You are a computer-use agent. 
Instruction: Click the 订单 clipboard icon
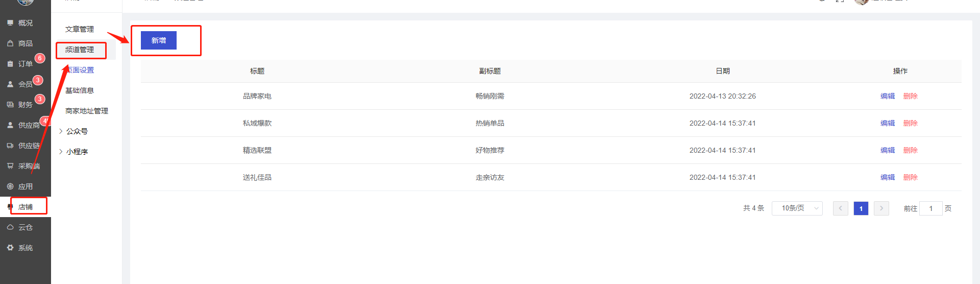point(10,64)
